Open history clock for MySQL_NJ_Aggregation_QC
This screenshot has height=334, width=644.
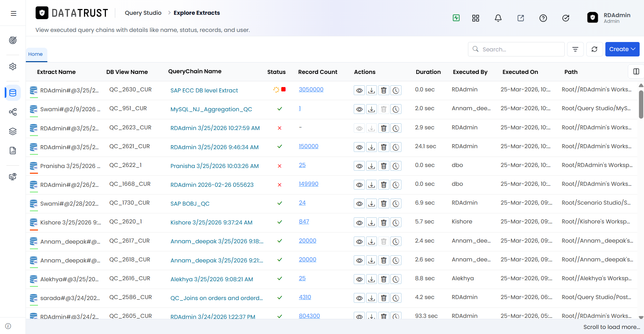(x=396, y=109)
